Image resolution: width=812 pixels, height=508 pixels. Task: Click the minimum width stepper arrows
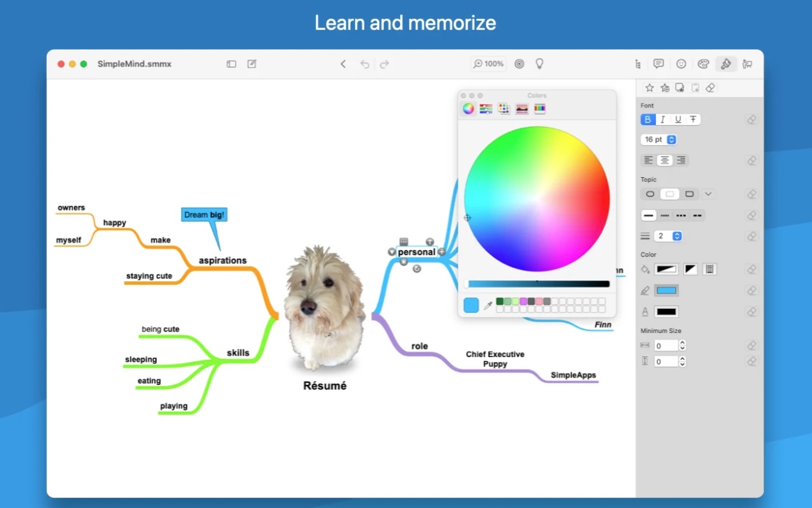(x=682, y=346)
